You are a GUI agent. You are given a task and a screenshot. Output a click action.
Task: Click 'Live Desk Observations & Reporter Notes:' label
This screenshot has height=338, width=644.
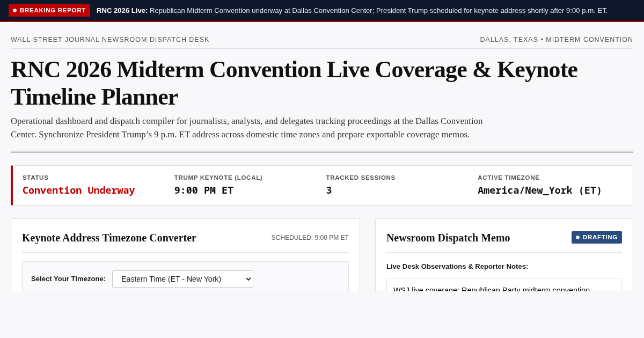457,266
